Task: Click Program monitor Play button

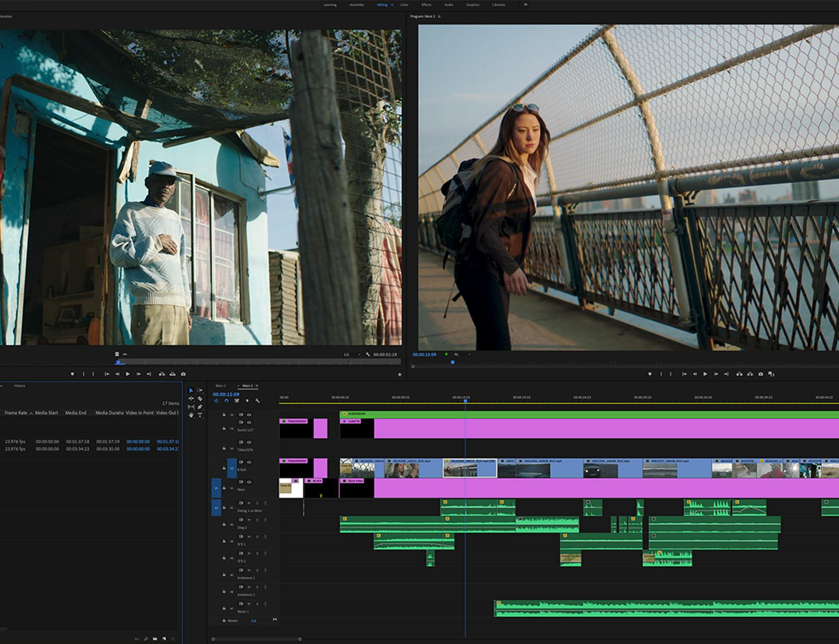Action: pos(705,374)
